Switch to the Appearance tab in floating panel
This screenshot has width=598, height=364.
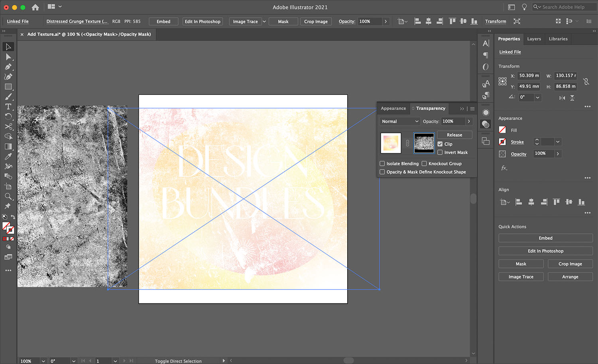click(393, 108)
